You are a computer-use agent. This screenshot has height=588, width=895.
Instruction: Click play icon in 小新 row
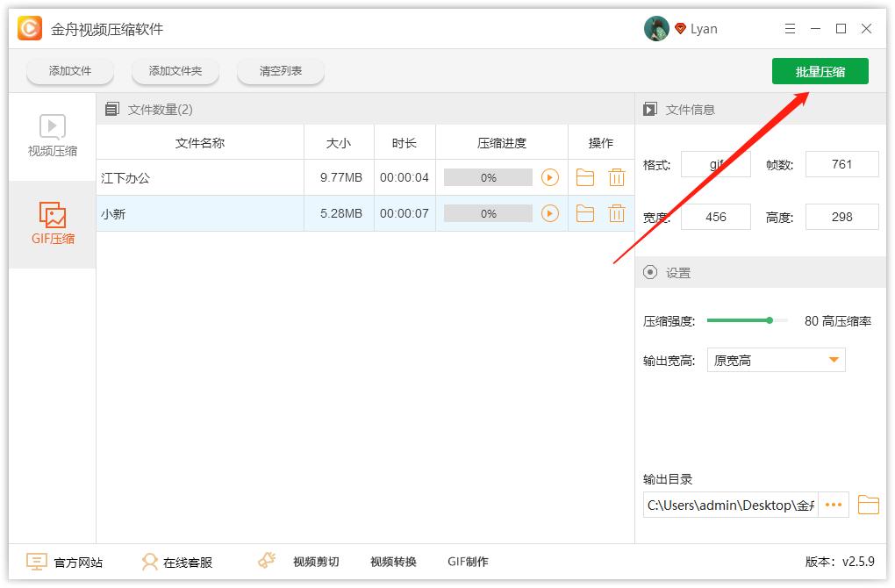click(550, 213)
